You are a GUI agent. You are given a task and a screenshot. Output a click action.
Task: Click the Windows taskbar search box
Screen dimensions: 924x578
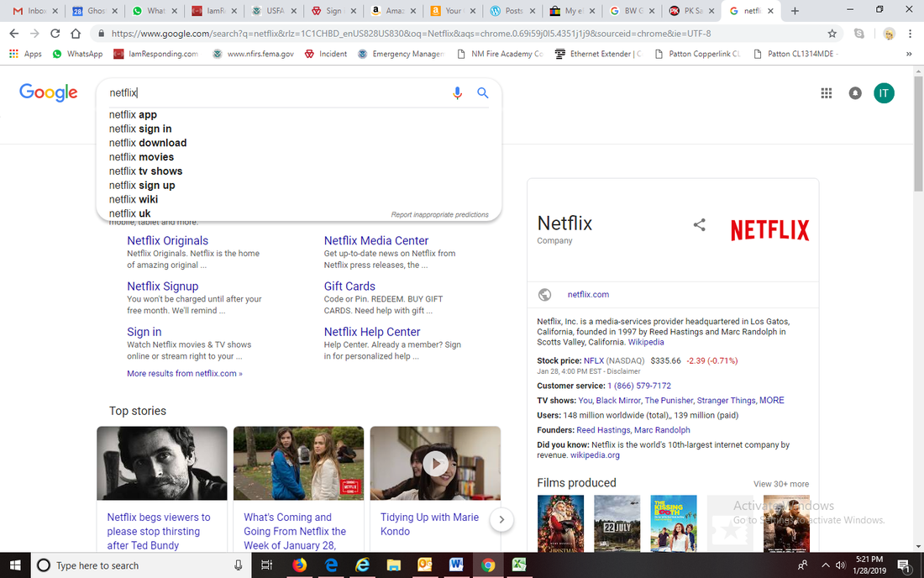pos(141,565)
